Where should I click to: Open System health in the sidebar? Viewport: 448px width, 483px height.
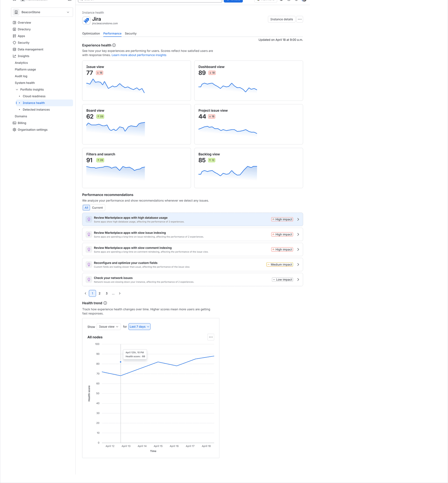[25, 83]
